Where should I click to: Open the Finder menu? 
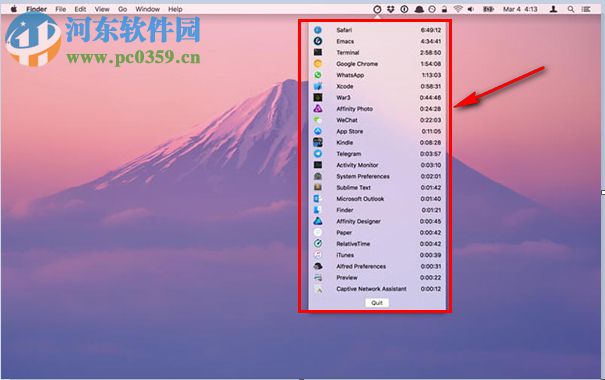[36, 9]
